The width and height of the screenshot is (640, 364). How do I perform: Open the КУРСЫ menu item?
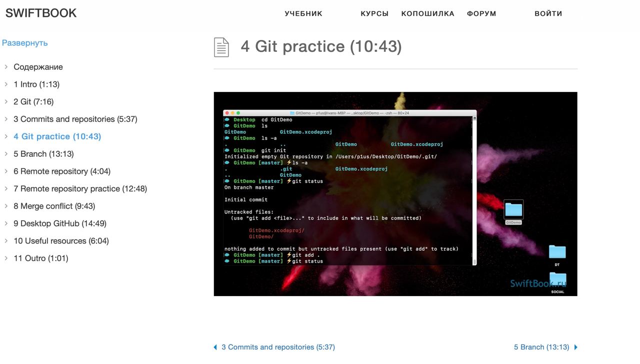point(374,13)
